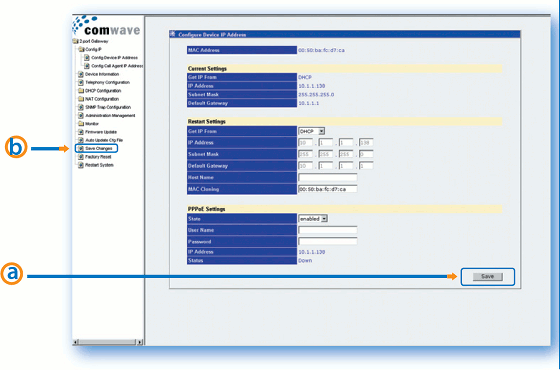This screenshot has height=370, width=560.
Task: Click the sidebar horizontal scrollbar track
Action: click(108, 342)
